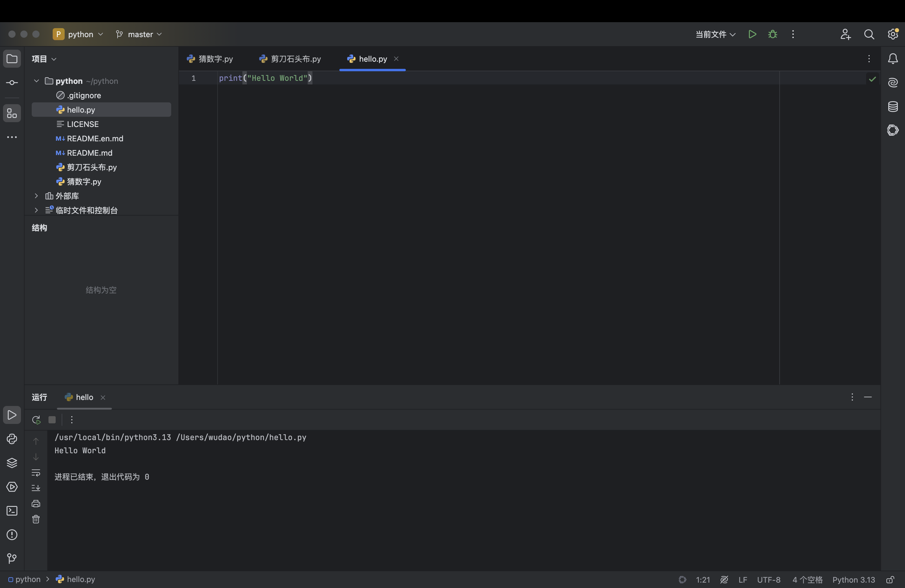Open the Git tool window icon

tap(12, 558)
